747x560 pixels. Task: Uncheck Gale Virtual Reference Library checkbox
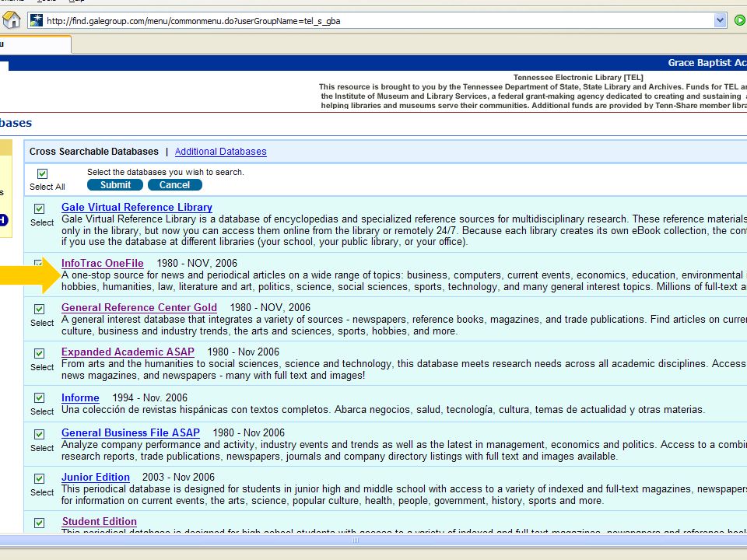tap(40, 208)
